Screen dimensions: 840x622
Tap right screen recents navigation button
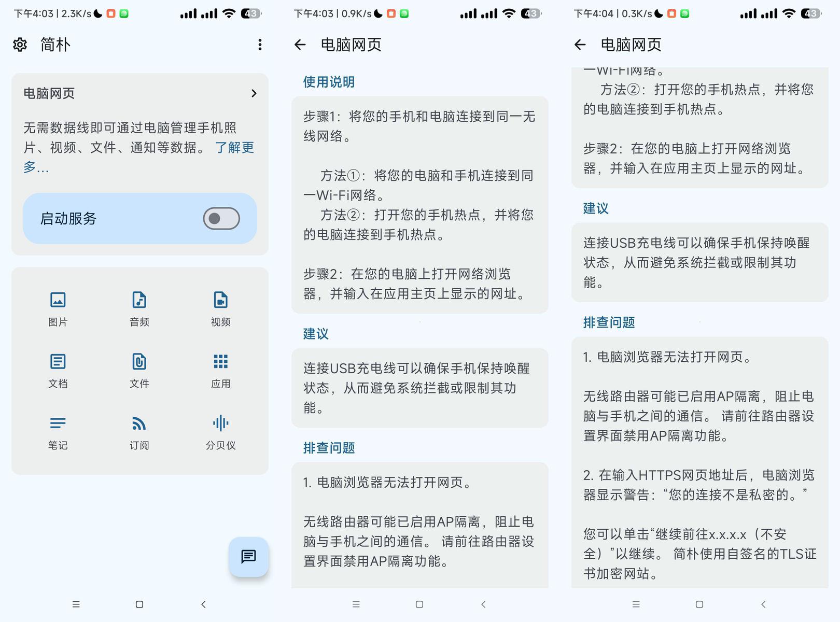(x=636, y=604)
